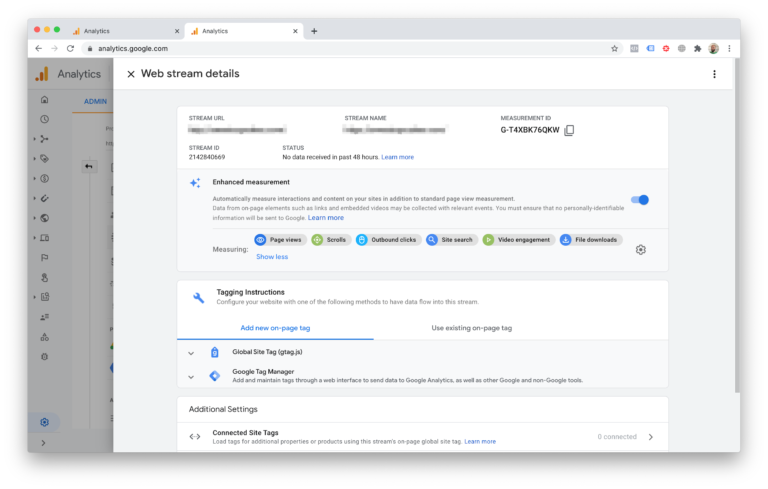Open Realtime clock icon in sidebar
Viewport: 768px width, 489px height.
pyautogui.click(x=45, y=119)
